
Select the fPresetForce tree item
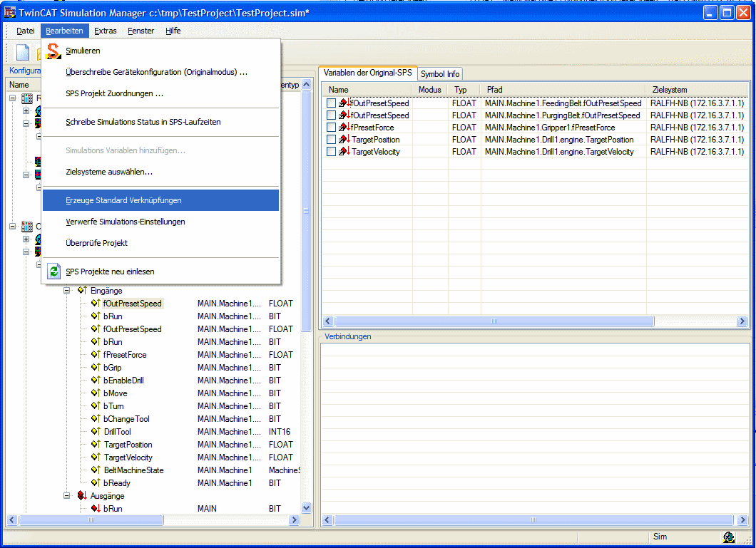[125, 355]
